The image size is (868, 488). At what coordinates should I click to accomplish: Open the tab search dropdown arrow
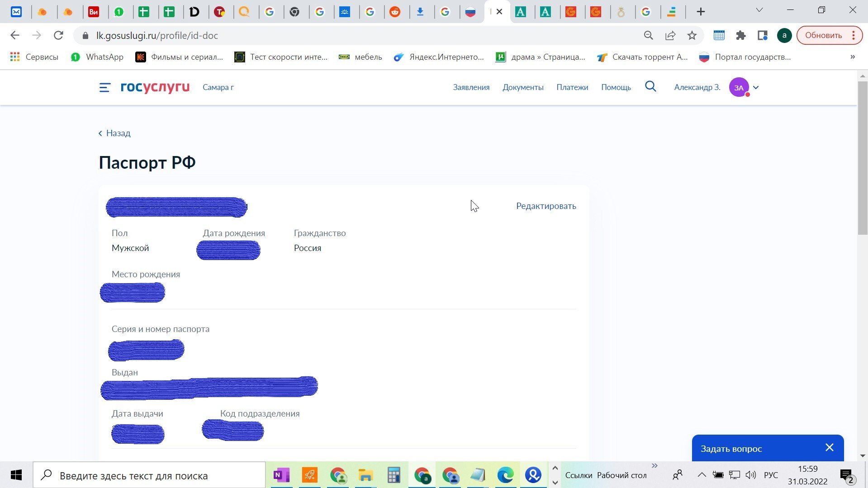point(759,10)
